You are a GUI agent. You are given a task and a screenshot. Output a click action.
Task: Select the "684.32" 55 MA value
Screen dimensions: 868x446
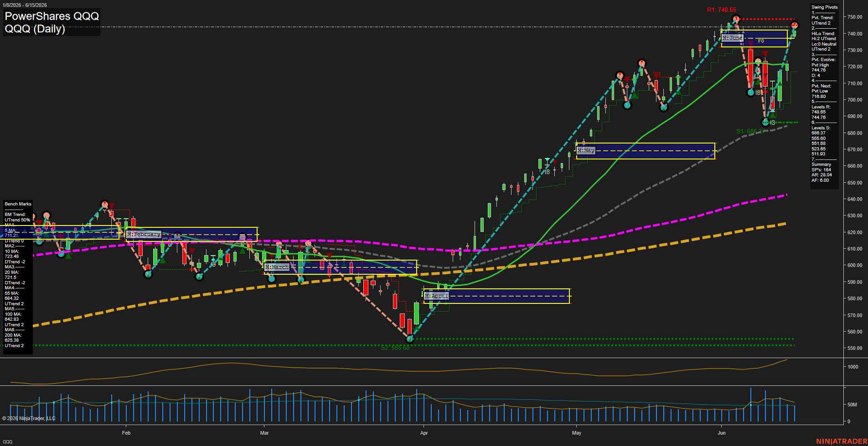pyautogui.click(x=12, y=298)
